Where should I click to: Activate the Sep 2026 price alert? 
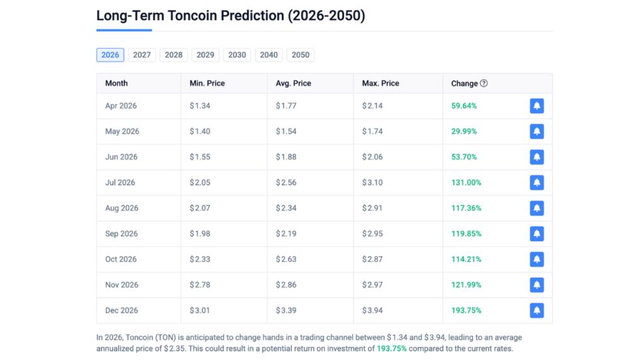point(536,233)
